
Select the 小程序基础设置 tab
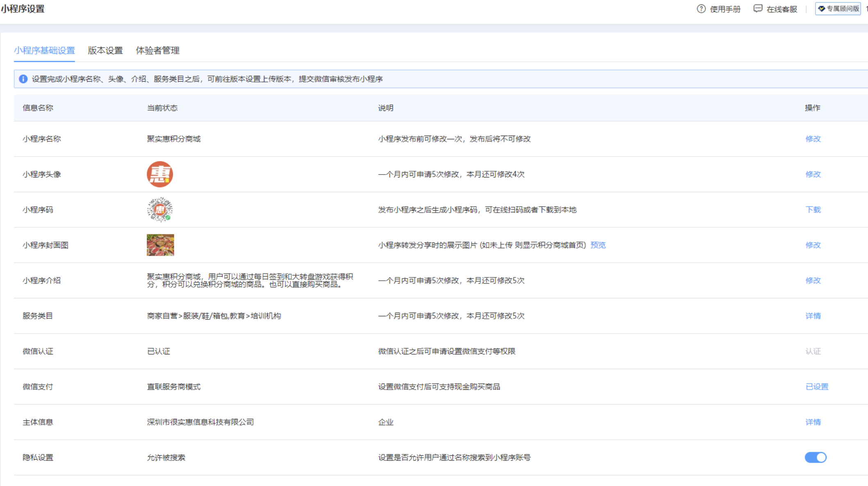(44, 50)
